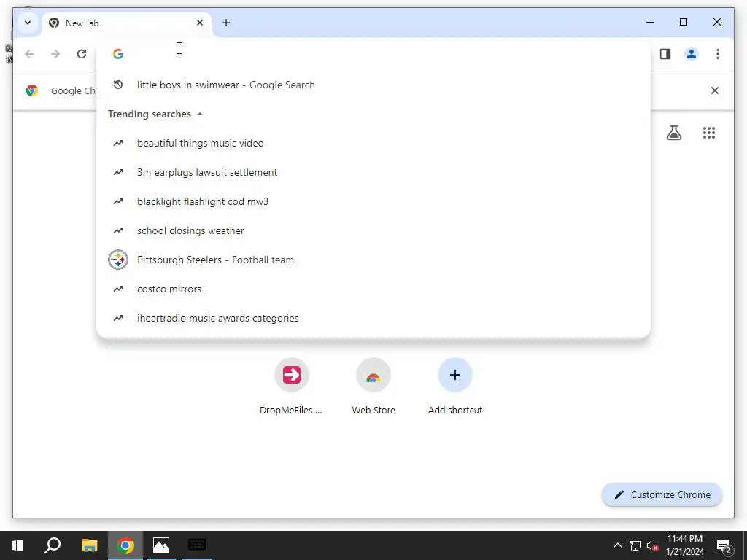Open the Web Store shortcut
Image resolution: width=747 pixels, height=560 pixels.
pos(373,386)
